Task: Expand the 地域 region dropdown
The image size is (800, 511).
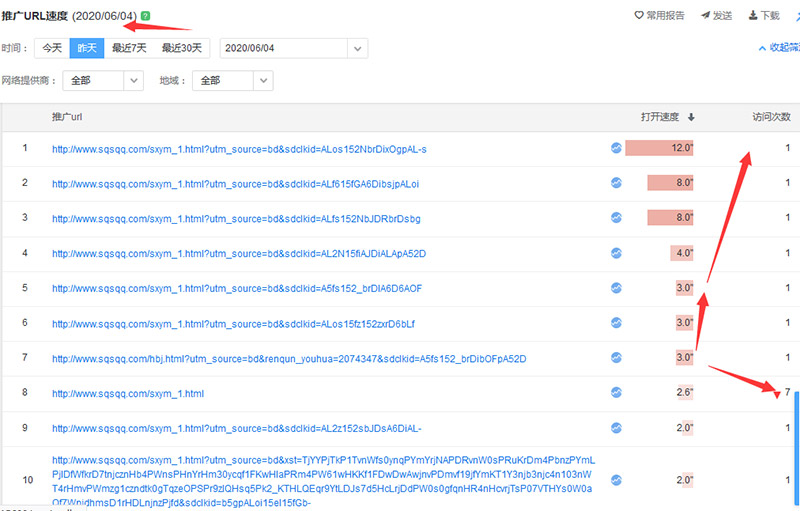Action: point(263,81)
